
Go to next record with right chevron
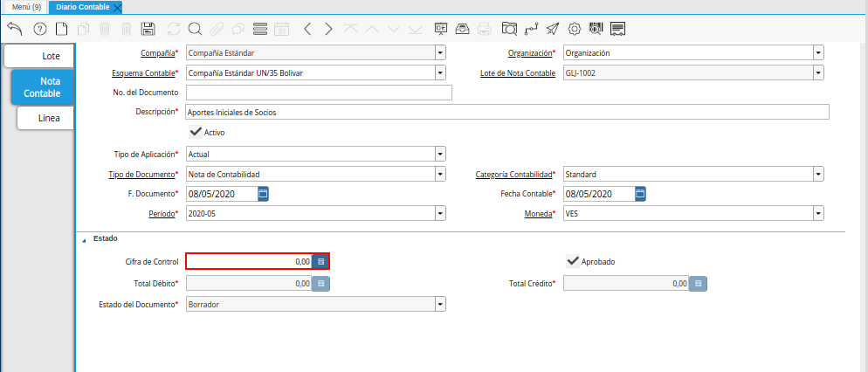[329, 29]
